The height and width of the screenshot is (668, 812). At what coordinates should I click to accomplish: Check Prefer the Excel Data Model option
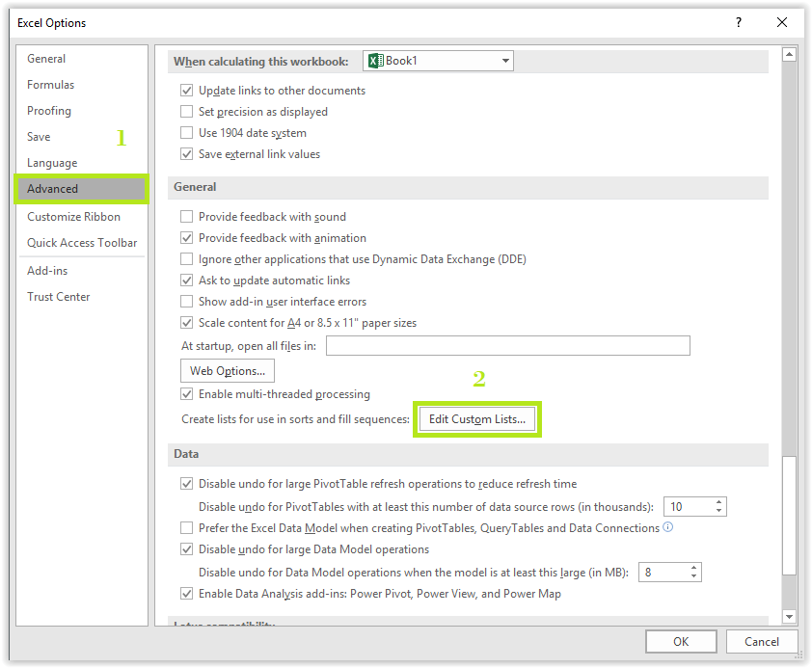pos(186,528)
